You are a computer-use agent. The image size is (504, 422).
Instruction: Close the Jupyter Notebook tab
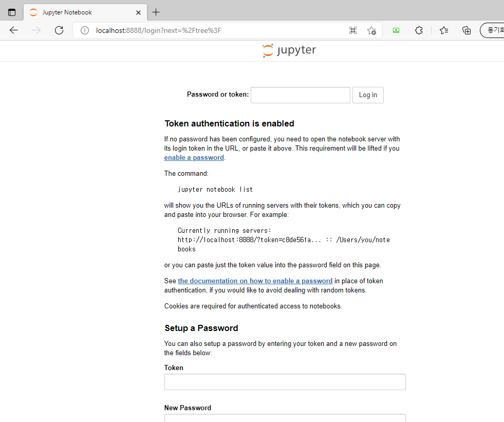(x=138, y=12)
